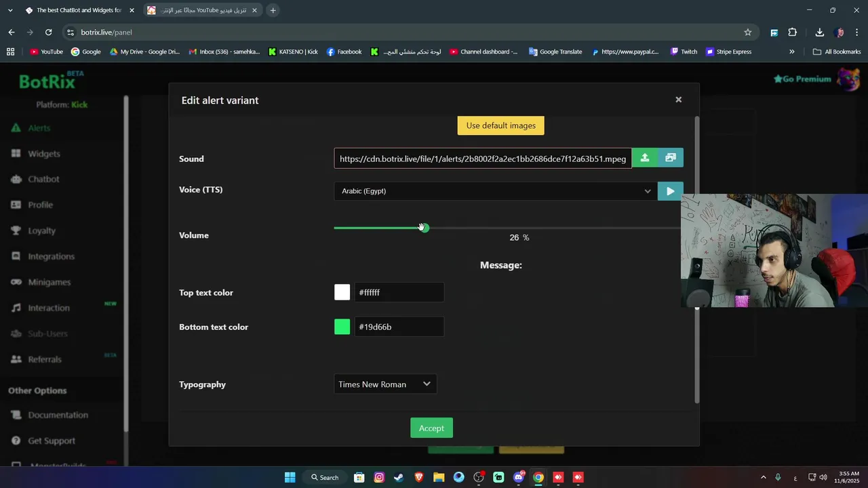Open the tab search dropdown arrow

coord(9,10)
